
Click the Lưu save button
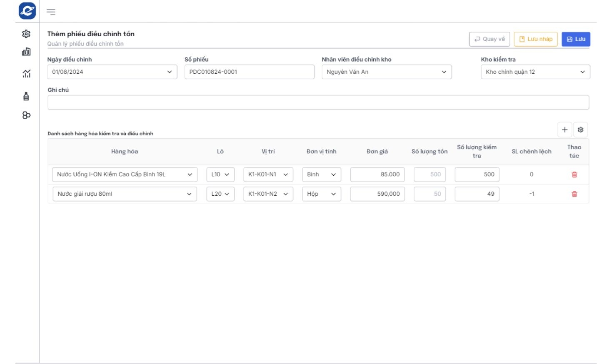click(575, 39)
